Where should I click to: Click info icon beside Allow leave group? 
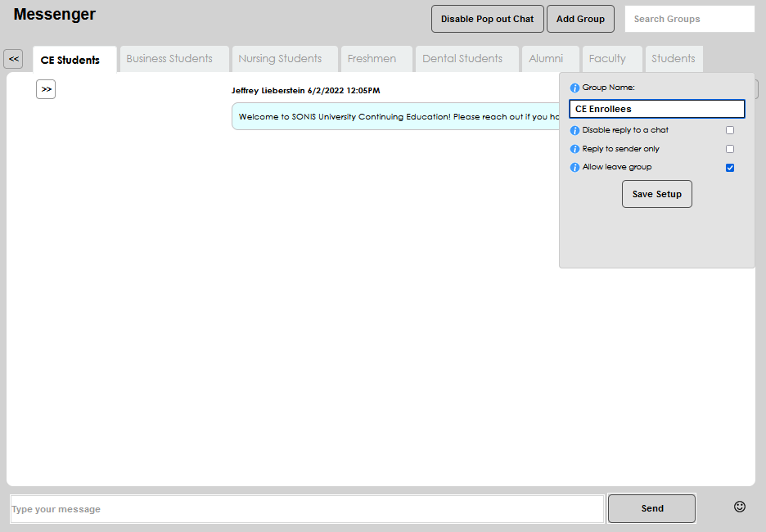tap(574, 168)
